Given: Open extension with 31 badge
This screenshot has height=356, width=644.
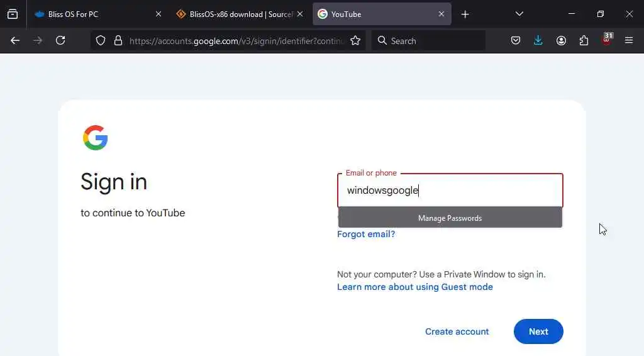Looking at the screenshot, I should pyautogui.click(x=607, y=39).
